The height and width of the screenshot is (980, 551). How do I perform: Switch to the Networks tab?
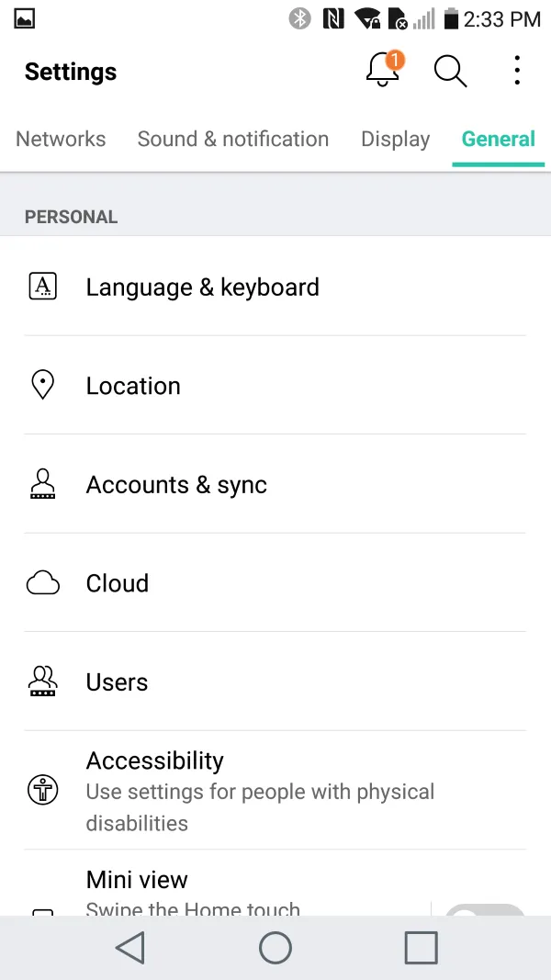(x=61, y=139)
